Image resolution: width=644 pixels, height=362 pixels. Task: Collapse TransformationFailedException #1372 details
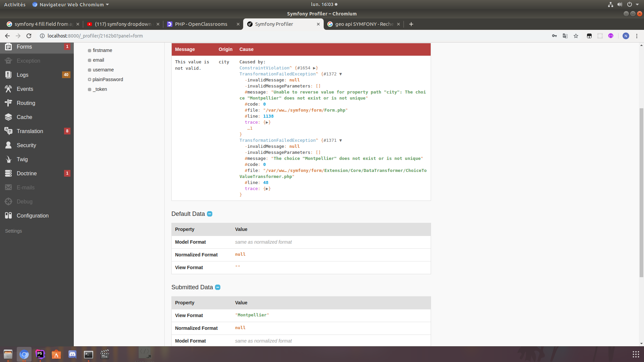(341, 74)
